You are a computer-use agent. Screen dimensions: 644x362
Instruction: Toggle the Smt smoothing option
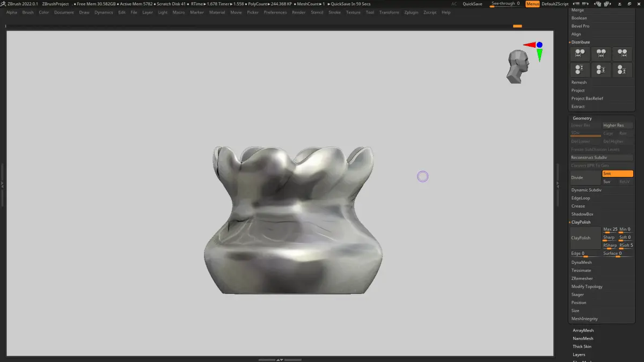(x=617, y=174)
